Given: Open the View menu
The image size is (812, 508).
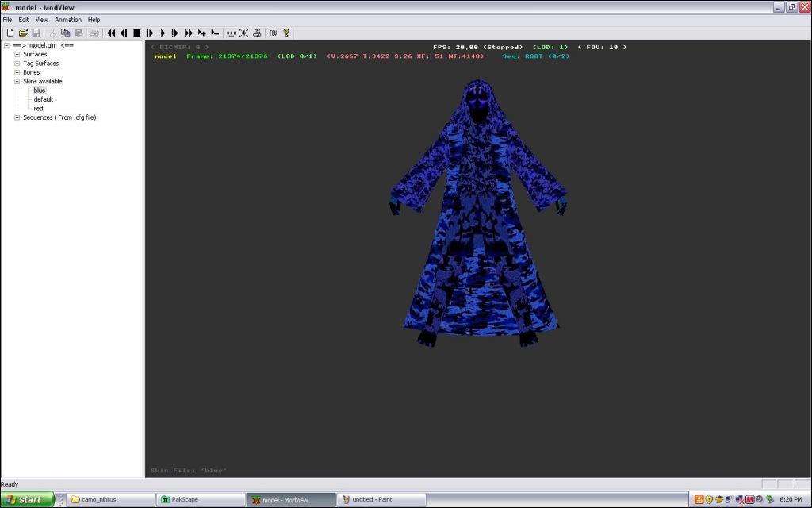Looking at the screenshot, I should [x=41, y=20].
